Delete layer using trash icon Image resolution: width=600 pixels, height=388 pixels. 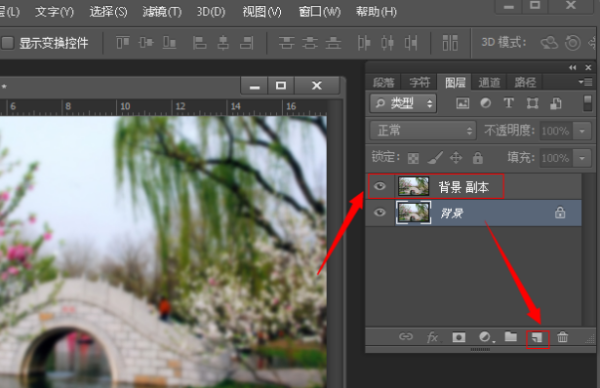click(x=562, y=337)
